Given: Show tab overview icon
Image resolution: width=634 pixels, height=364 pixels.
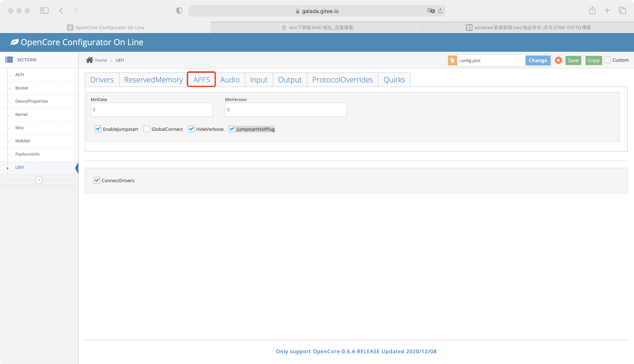Looking at the screenshot, I should tap(622, 11).
